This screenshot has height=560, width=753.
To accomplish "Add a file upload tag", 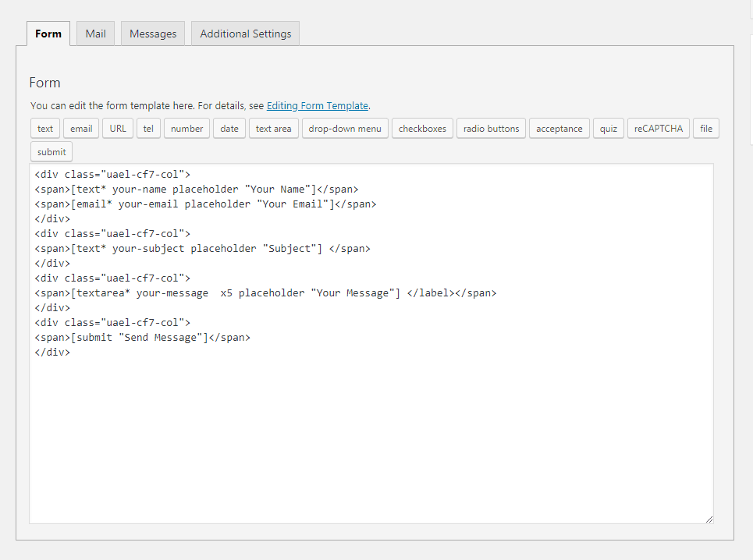I will coord(706,129).
